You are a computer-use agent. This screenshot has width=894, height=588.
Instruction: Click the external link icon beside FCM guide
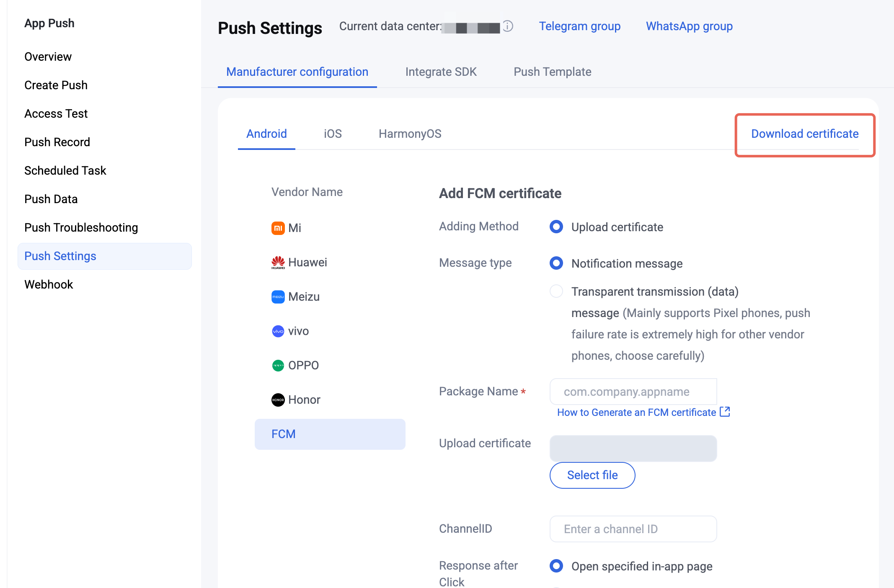click(x=725, y=412)
